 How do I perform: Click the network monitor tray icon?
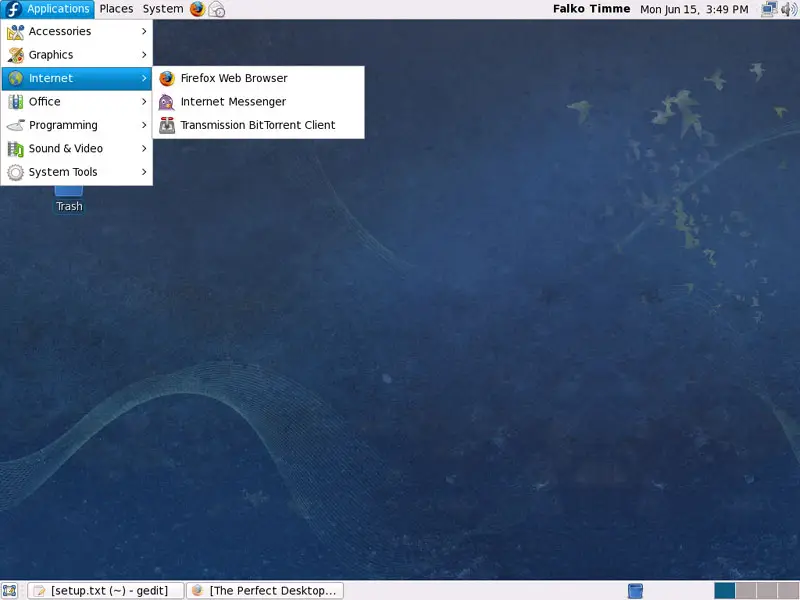[x=769, y=9]
